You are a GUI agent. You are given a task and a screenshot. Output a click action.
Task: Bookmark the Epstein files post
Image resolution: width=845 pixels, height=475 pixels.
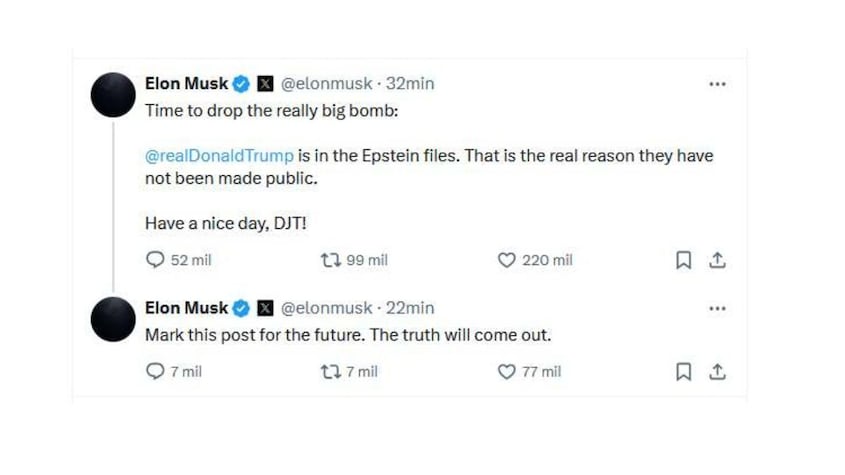[684, 260]
